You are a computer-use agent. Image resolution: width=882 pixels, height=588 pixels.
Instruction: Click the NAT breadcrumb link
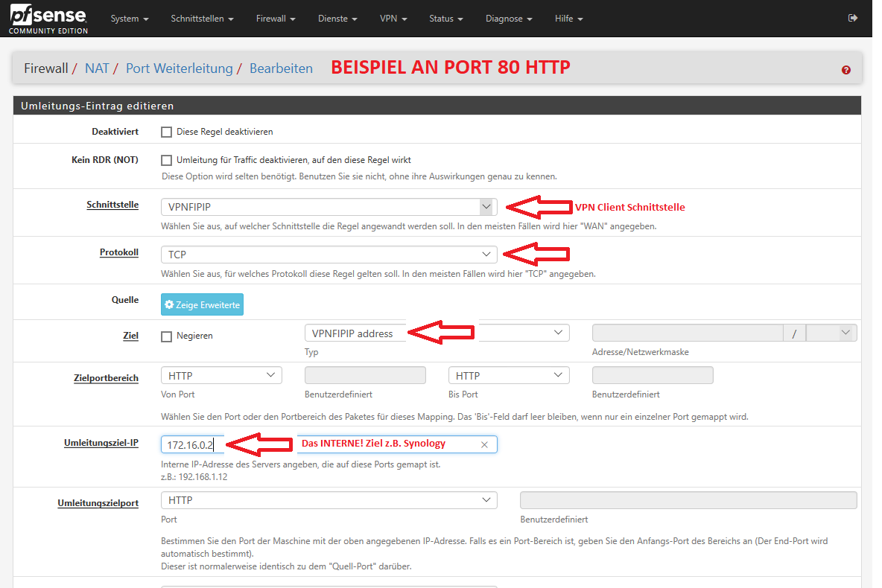97,68
